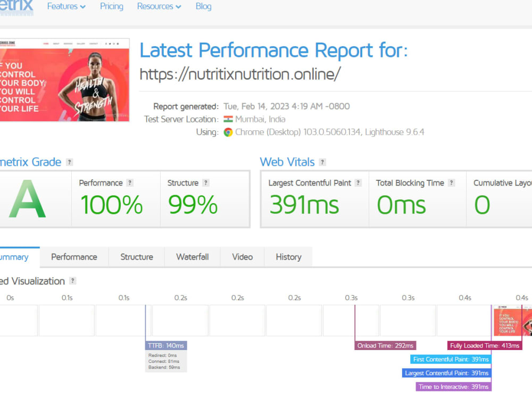
Task: Open help for Speed Visualization
Action: pyautogui.click(x=72, y=280)
